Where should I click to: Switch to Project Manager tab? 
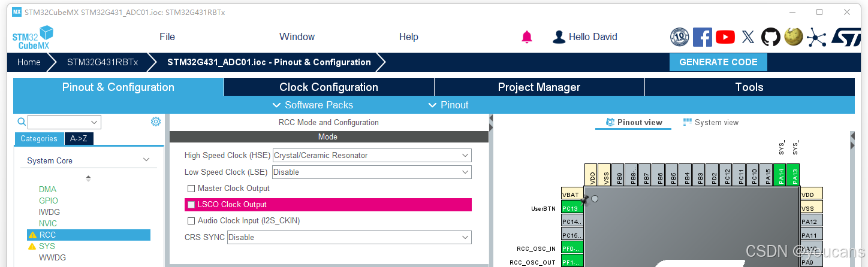[539, 87]
